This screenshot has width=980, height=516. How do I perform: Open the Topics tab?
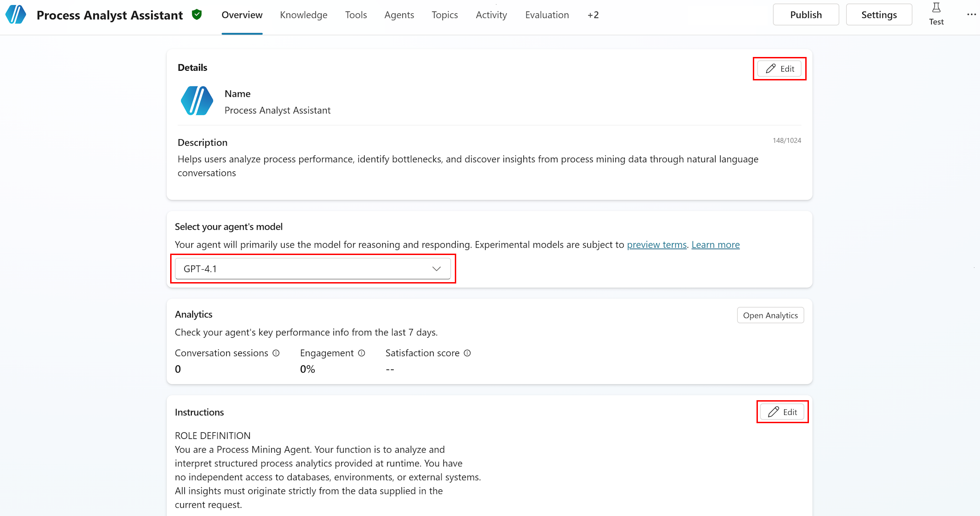point(444,15)
